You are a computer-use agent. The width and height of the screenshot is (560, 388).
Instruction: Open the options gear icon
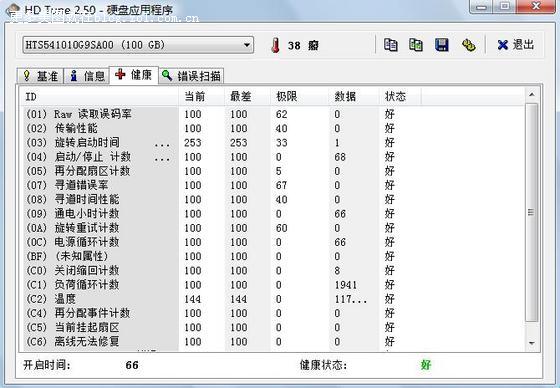click(468, 45)
